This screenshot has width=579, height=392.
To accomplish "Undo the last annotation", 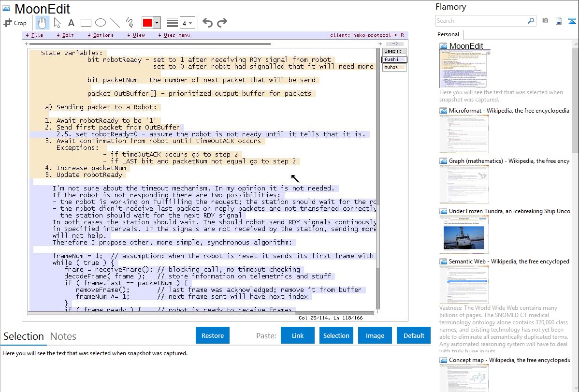I will [207, 23].
